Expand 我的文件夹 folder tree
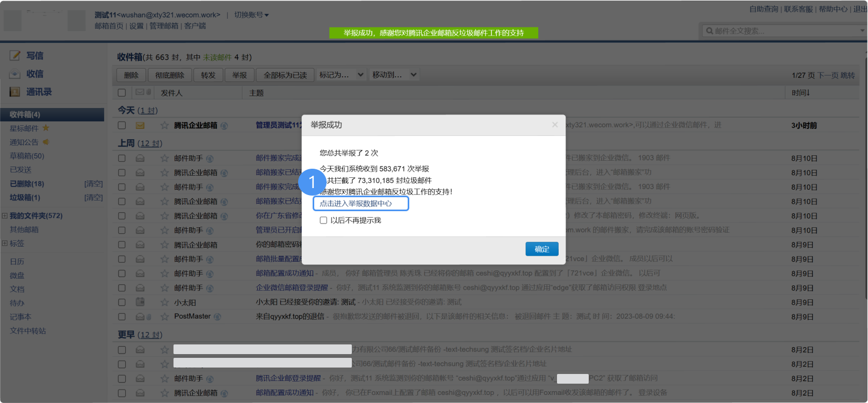 5,215
